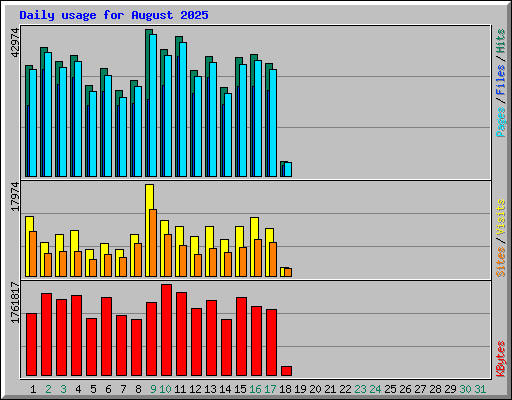Click the day 31 axis label

pos(480,389)
